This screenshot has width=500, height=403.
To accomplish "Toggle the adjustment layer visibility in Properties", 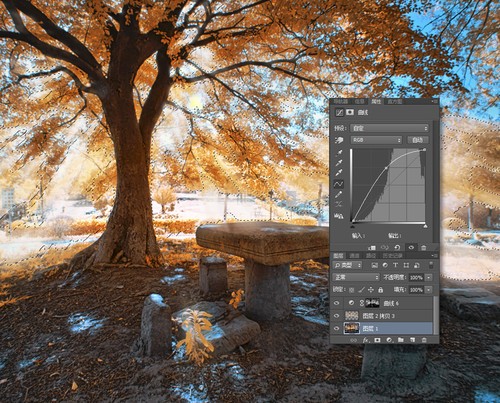I will pyautogui.click(x=411, y=248).
